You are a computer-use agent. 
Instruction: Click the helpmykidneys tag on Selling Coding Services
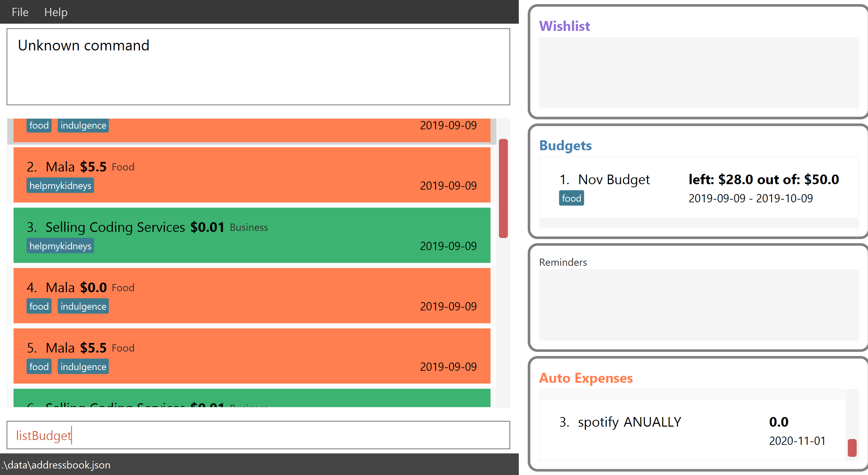(x=60, y=246)
